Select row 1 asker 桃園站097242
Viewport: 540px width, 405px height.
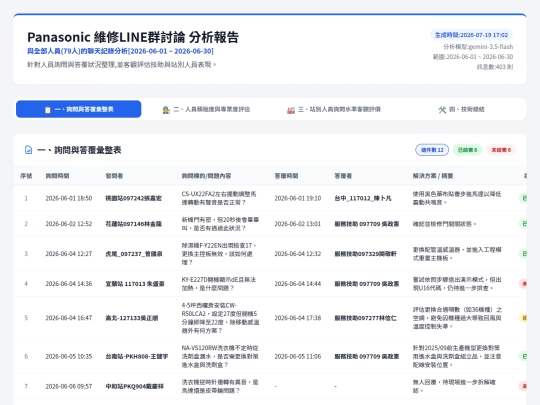134,198
